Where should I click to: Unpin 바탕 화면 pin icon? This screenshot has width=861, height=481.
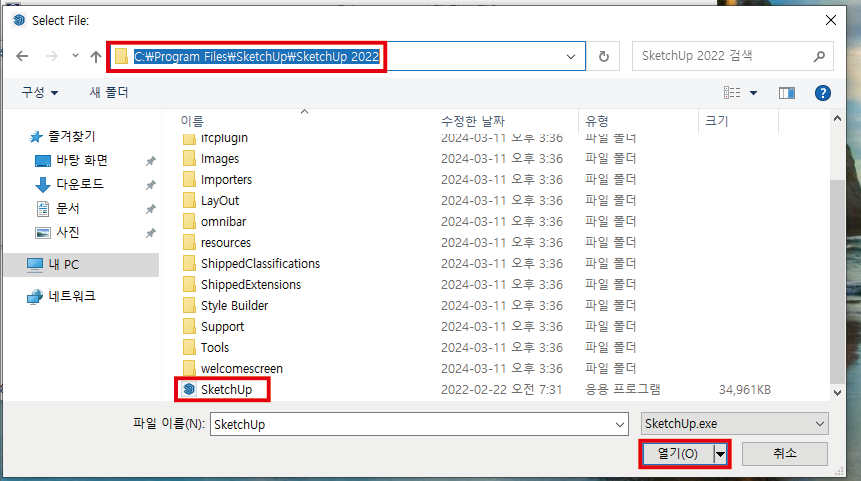pyautogui.click(x=150, y=161)
